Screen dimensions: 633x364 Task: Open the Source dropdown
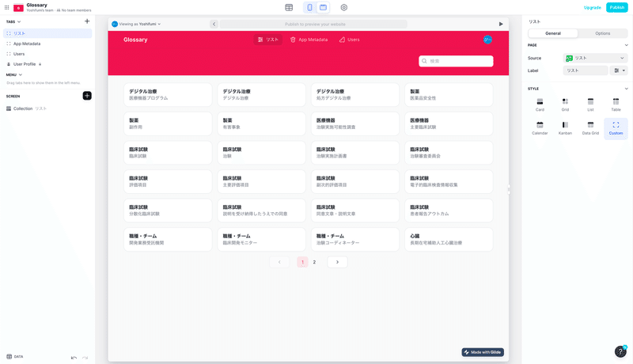click(x=596, y=58)
